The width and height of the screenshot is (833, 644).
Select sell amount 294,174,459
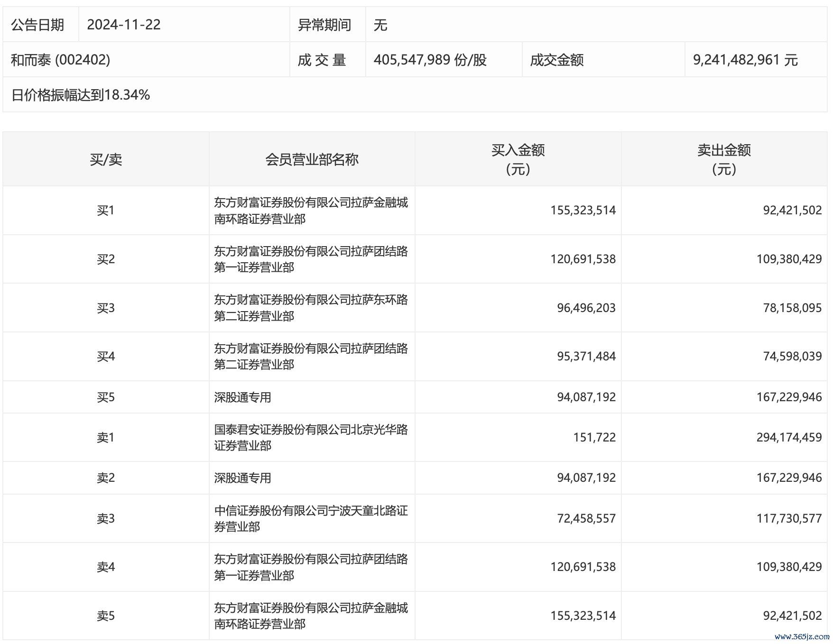coord(789,437)
